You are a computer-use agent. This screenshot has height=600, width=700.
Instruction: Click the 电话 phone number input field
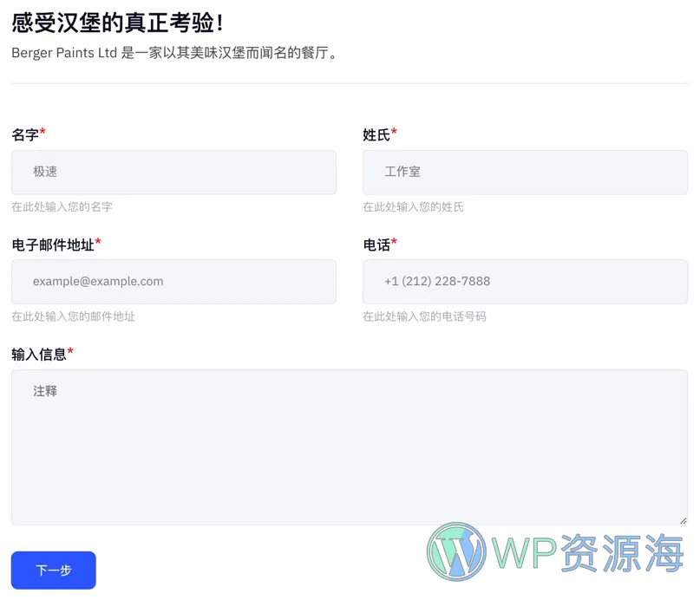[x=525, y=282]
